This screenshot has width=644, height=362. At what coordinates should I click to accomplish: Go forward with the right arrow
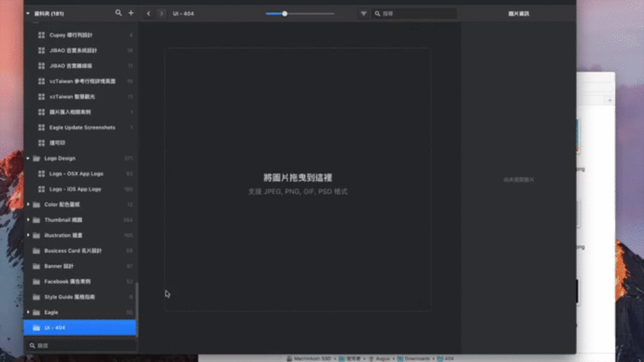tap(162, 13)
